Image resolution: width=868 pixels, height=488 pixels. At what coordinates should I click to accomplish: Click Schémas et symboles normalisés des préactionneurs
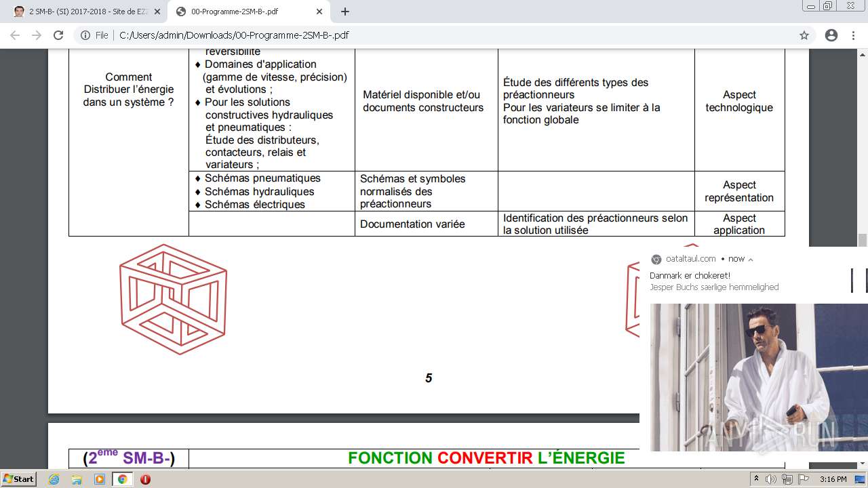[413, 191]
